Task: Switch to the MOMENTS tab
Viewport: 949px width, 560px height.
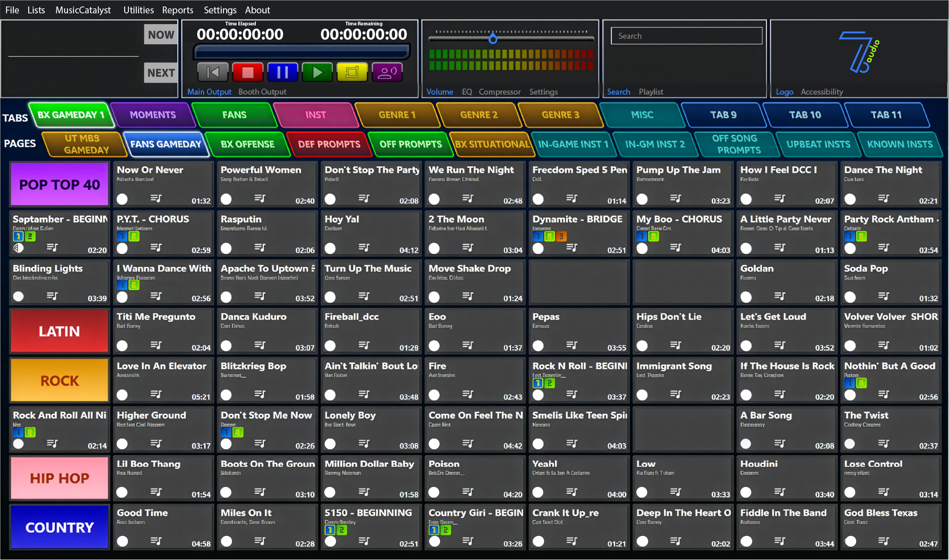Action: [153, 114]
